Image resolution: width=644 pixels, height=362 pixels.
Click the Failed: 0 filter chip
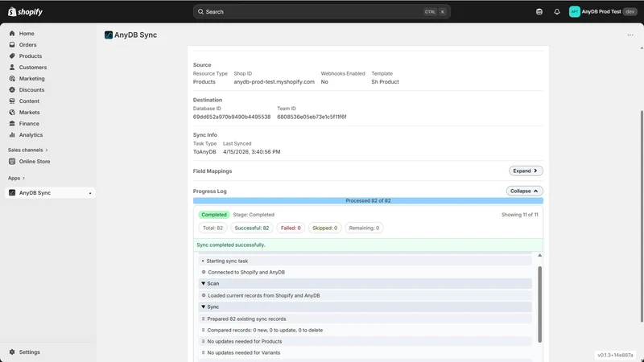pyautogui.click(x=291, y=228)
